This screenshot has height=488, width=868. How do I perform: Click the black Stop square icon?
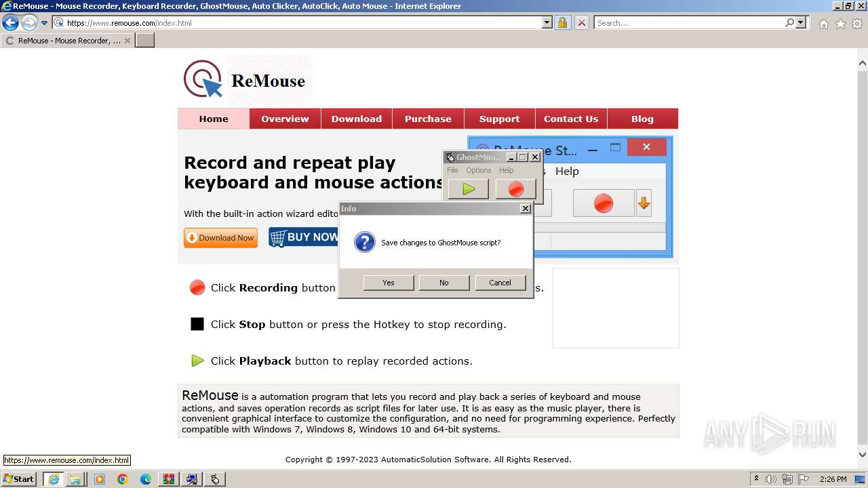(197, 324)
